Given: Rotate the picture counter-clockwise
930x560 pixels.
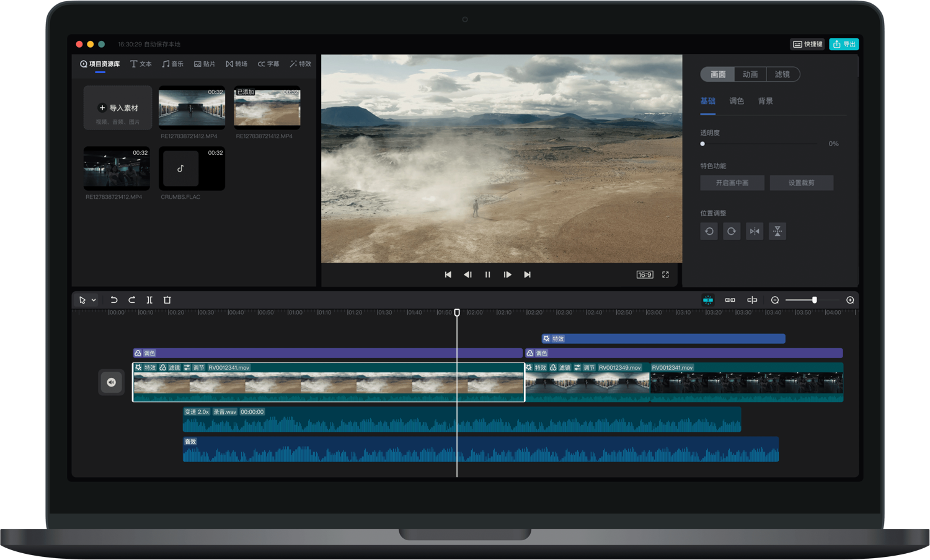Looking at the screenshot, I should click(x=709, y=231).
